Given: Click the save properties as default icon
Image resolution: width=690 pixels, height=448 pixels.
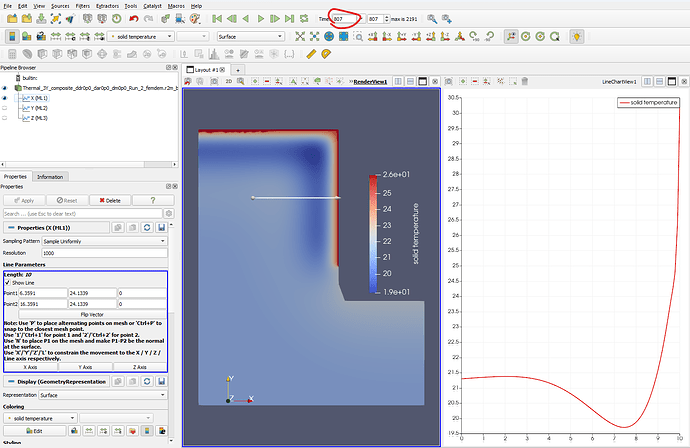Looking at the screenshot, I should (161, 228).
